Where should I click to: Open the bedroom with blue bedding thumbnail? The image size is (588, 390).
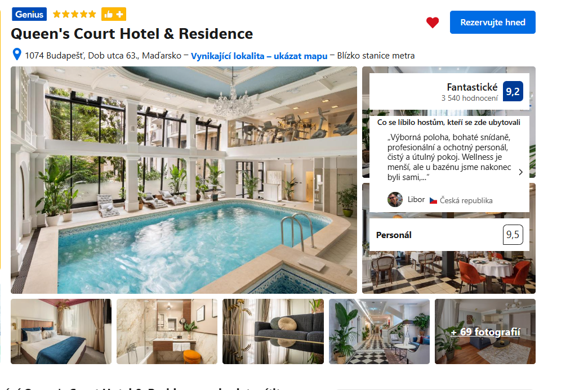tap(61, 331)
